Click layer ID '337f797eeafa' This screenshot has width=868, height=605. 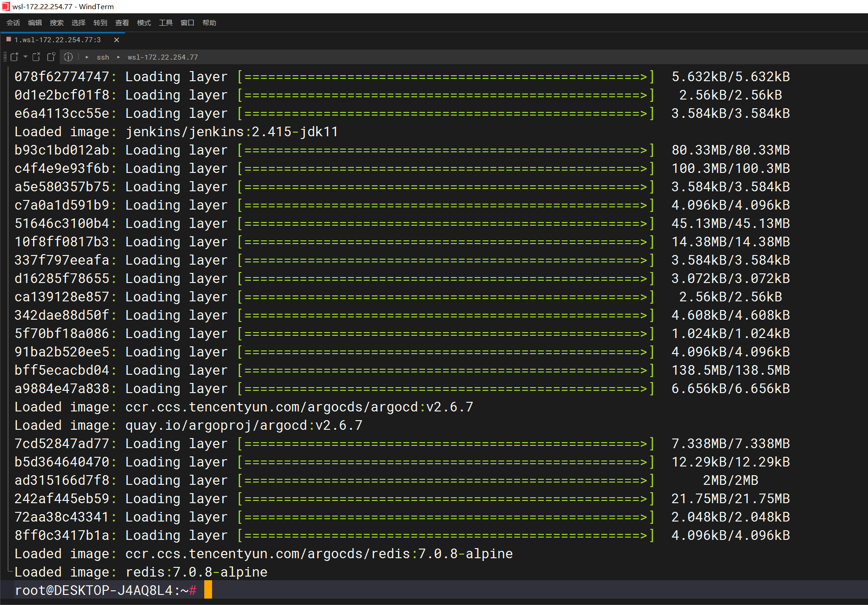click(62, 260)
